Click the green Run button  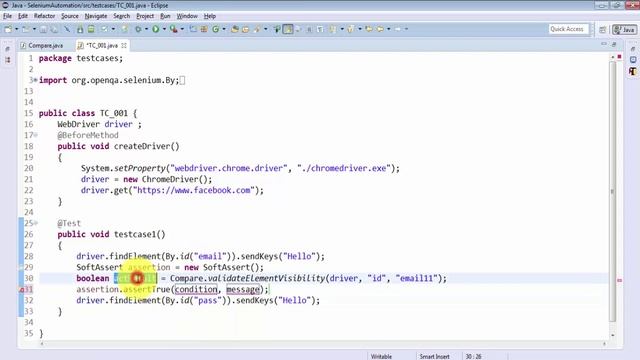tap(156, 29)
